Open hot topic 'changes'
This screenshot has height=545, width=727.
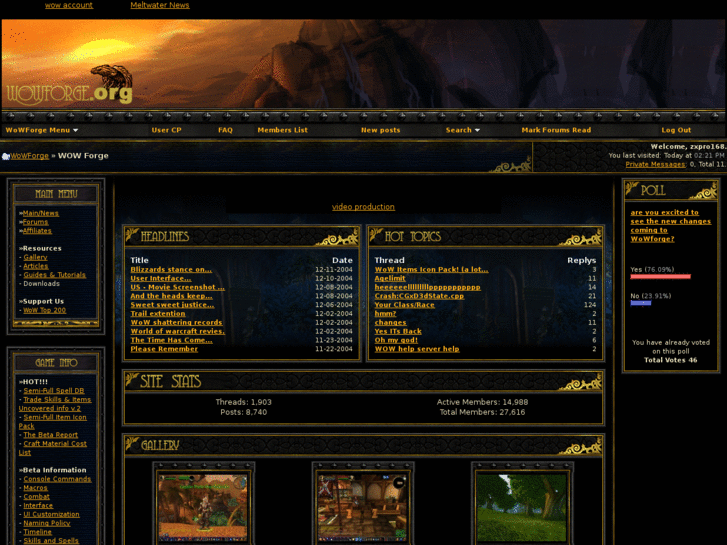pos(390,322)
